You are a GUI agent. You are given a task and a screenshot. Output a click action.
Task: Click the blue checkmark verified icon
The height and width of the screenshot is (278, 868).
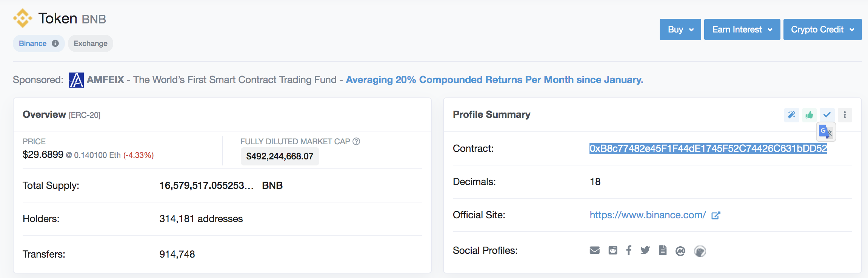coord(827,115)
